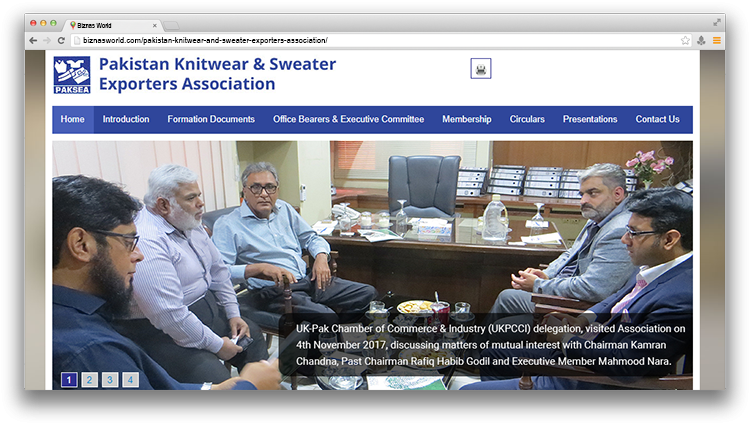
Task: Click the PAKSEA logo
Action: click(x=72, y=75)
